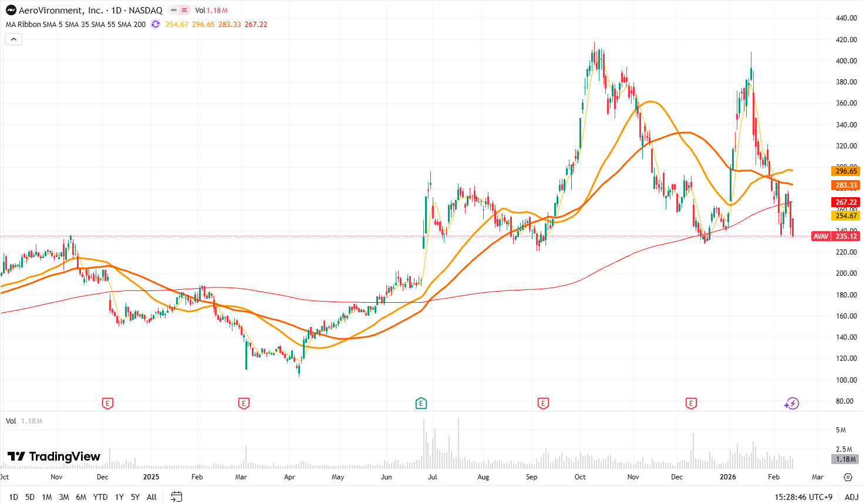Open the green earnings marker near late June
This screenshot has width=863, height=504.
tap(421, 403)
